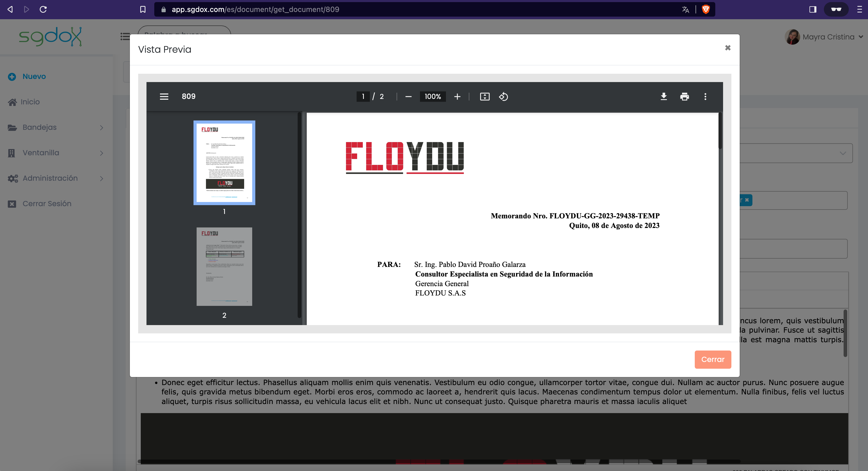The image size is (868, 471).
Task: Download the PDF document 809
Action: [x=664, y=97]
